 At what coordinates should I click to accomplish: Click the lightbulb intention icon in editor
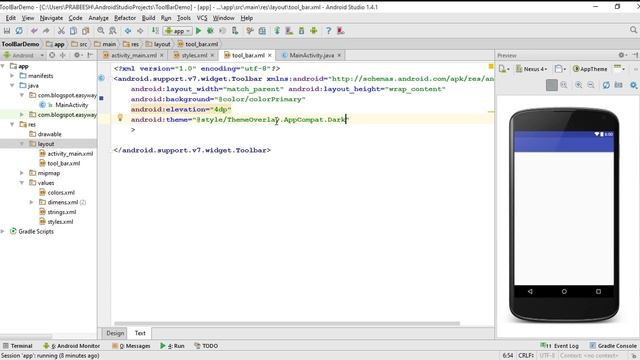point(120,118)
